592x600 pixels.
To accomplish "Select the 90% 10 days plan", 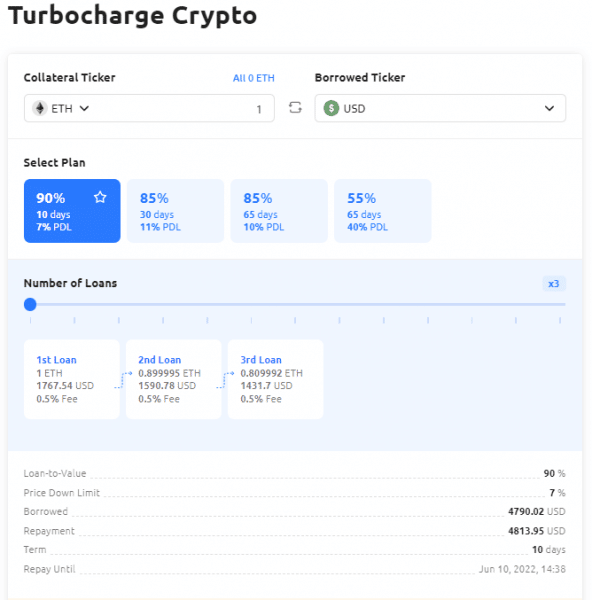I will point(72,211).
